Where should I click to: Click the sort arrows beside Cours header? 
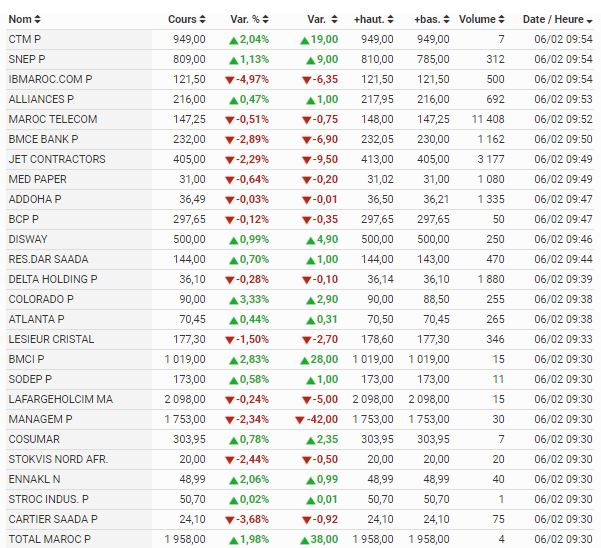click(x=203, y=19)
